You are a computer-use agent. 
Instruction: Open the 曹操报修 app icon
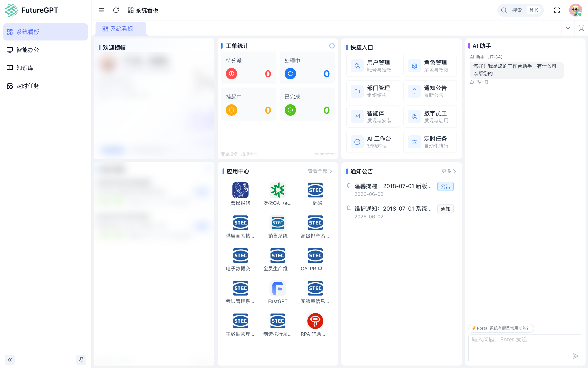point(240,190)
